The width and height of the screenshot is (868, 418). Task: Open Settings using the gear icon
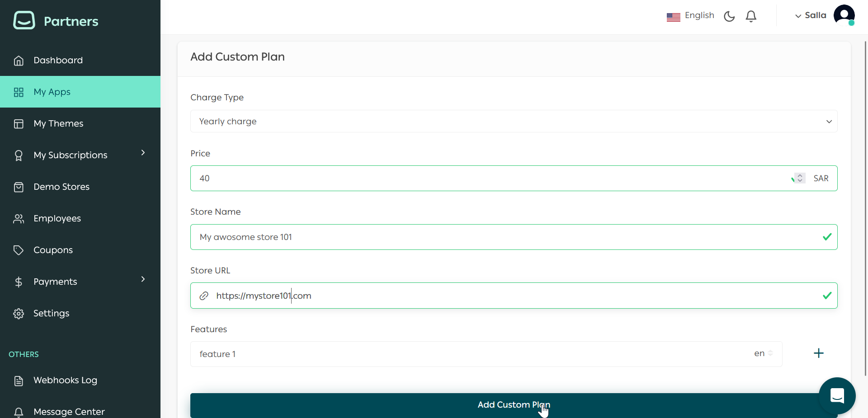19,313
